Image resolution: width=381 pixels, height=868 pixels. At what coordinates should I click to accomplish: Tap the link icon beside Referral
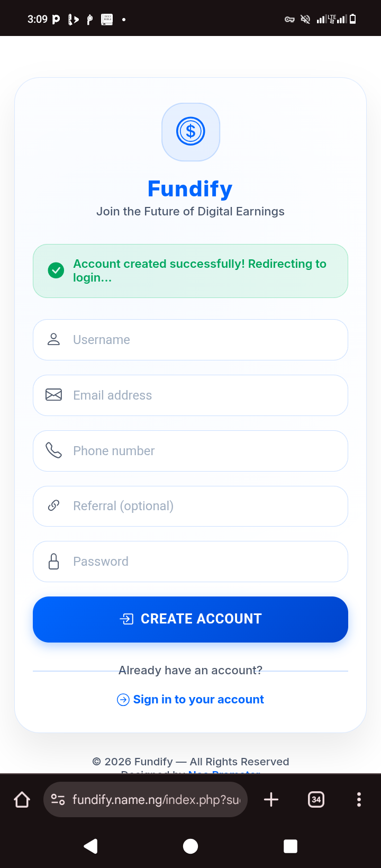click(x=53, y=505)
